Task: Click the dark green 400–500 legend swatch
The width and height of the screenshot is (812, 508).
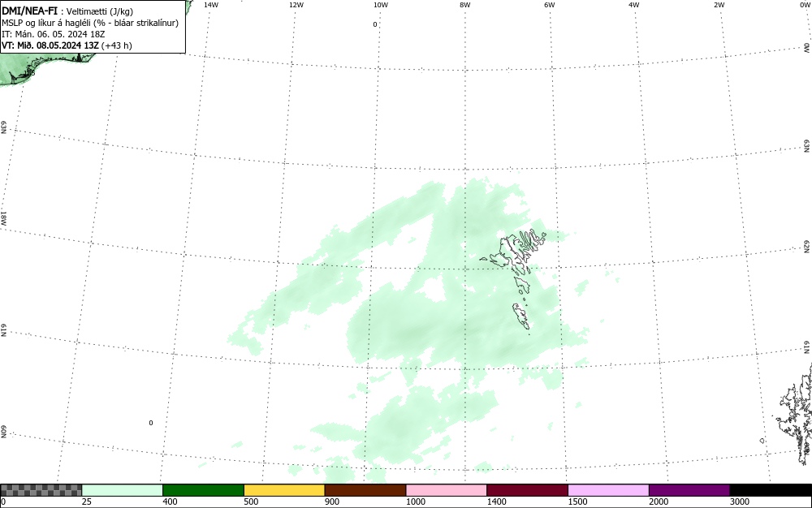Action: pos(203,490)
